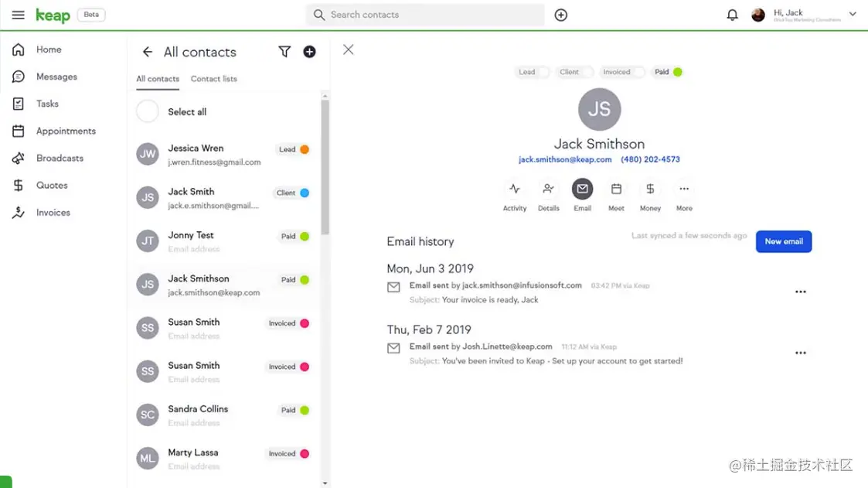The height and width of the screenshot is (488, 868).
Task: Set contact stage to Client
Action: click(574, 72)
